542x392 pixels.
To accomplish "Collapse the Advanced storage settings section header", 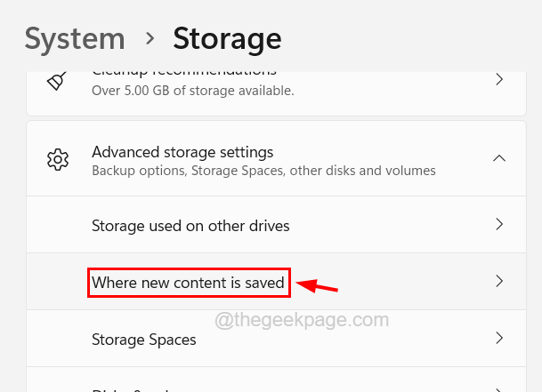I will (182, 152).
